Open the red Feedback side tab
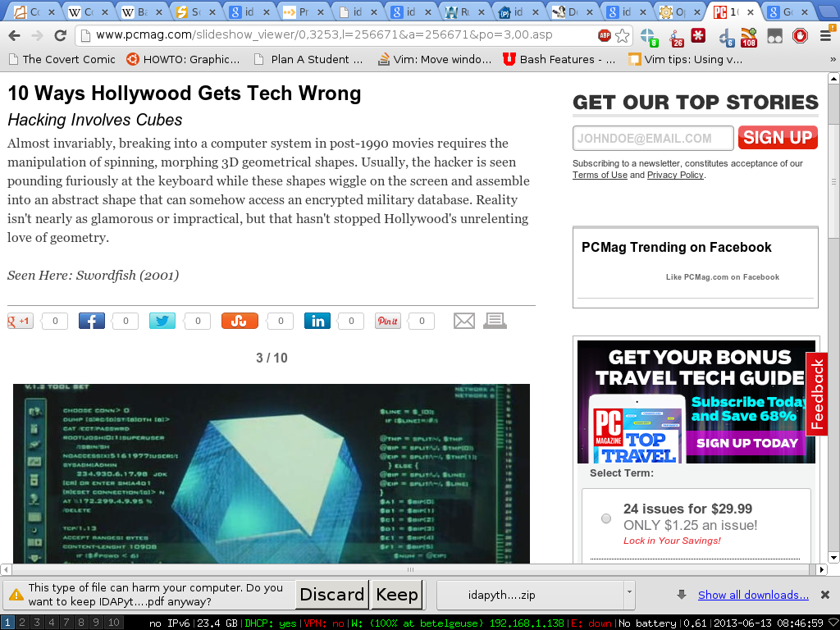The width and height of the screenshot is (840, 630). [816, 395]
